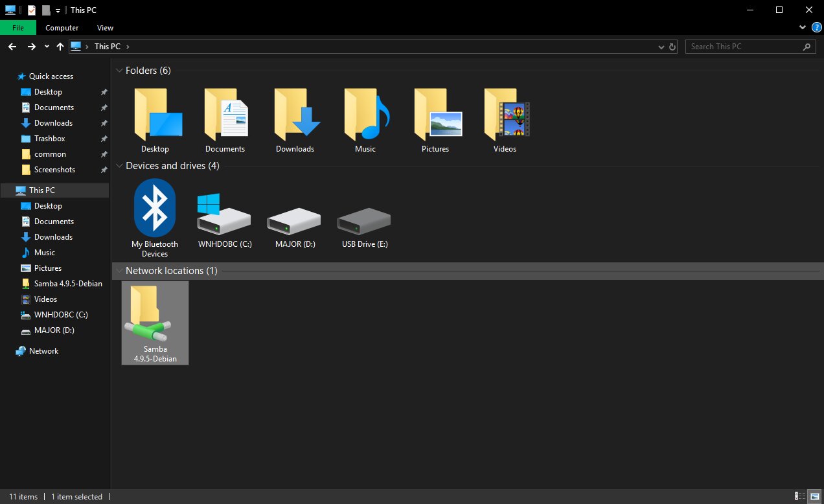The height and width of the screenshot is (504, 824).
Task: Open Network in the navigation pane
Action: (44, 351)
